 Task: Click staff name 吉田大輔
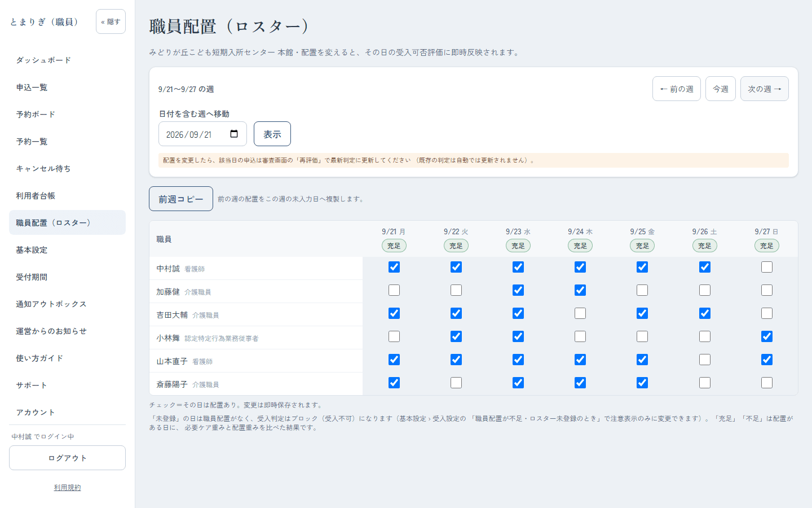click(x=172, y=315)
